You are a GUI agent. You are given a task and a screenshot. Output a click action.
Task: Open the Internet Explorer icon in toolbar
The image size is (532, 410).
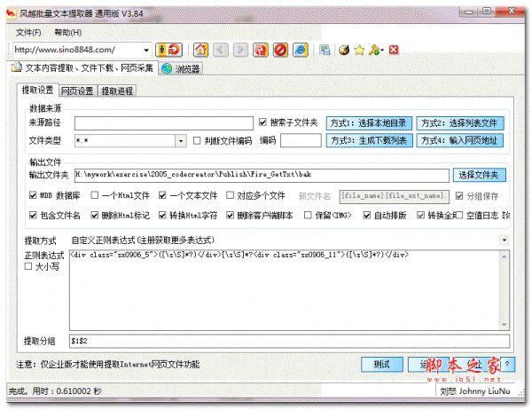pyautogui.click(x=301, y=50)
